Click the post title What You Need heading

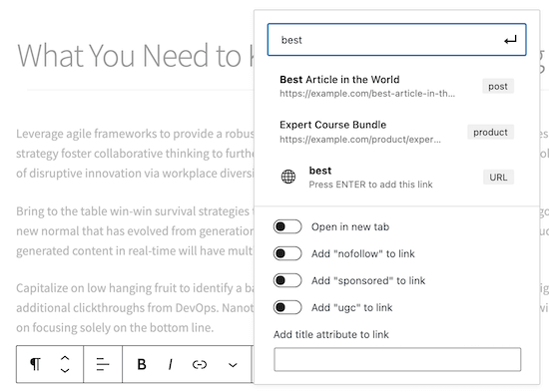point(135,55)
